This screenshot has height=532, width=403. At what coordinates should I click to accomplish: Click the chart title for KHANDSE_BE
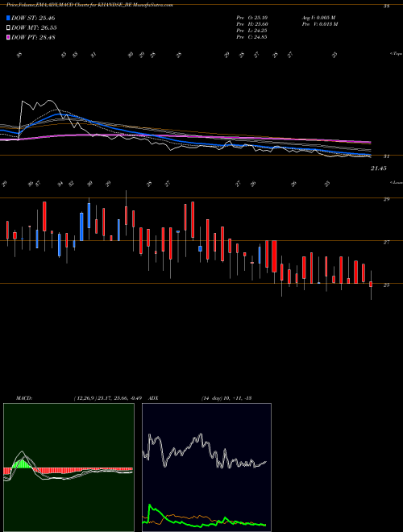pyautogui.click(x=89, y=5)
